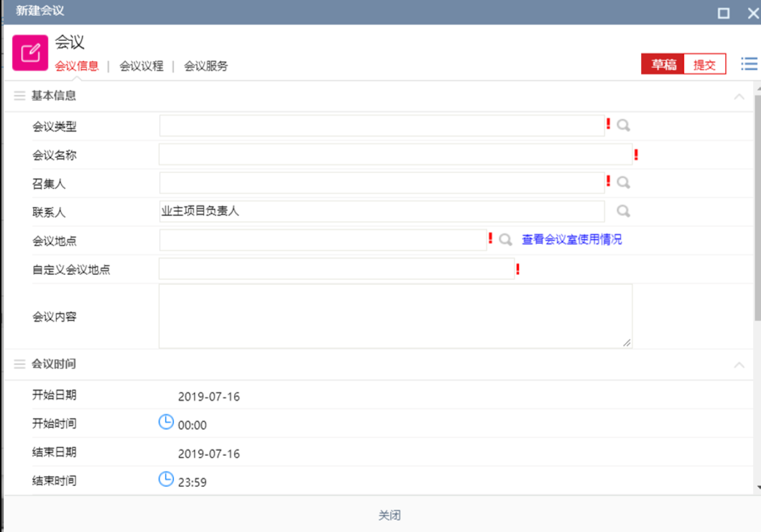Collapse the 基本信息 section
The height and width of the screenshot is (532, 761).
pyautogui.click(x=739, y=96)
